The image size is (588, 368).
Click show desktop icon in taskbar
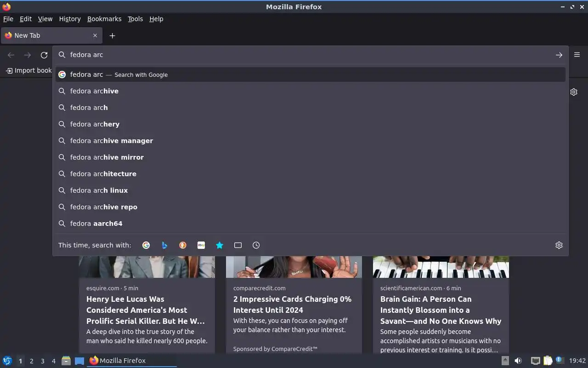click(x=79, y=361)
